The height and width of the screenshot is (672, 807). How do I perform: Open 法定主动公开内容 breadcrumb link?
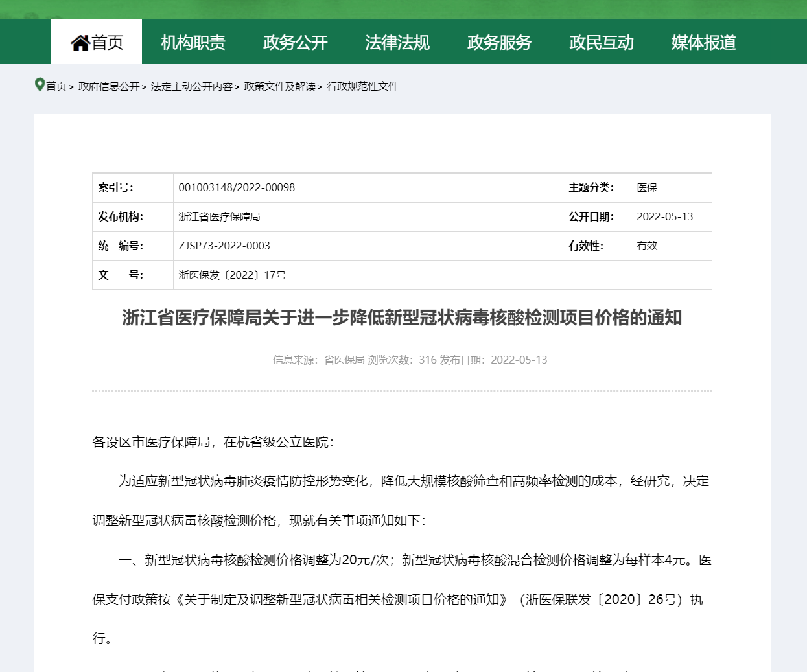[192, 86]
